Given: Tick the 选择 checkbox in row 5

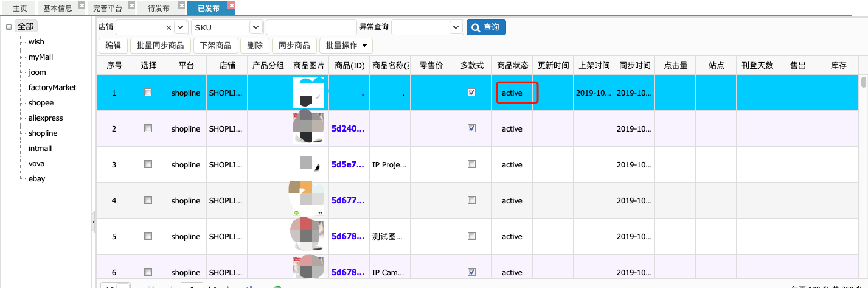Looking at the screenshot, I should pos(148,236).
